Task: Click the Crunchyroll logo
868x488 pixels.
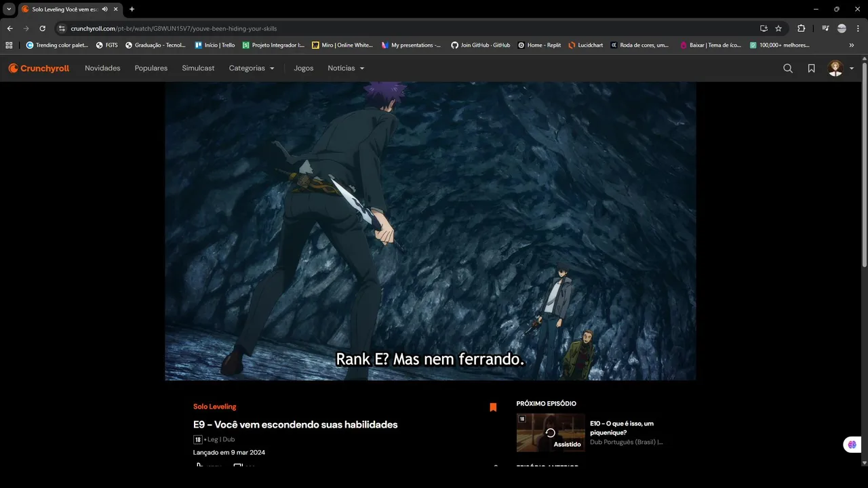Action: pyautogui.click(x=39, y=68)
